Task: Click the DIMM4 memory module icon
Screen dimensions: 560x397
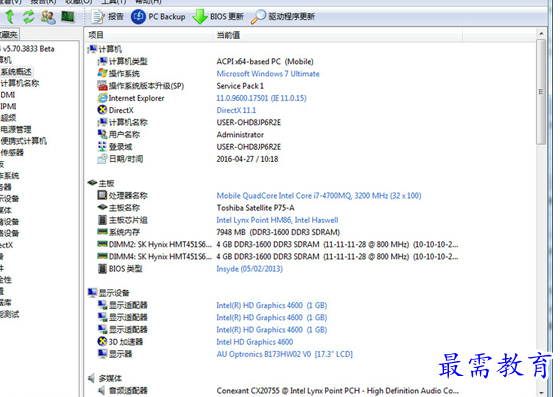Action: click(102, 256)
